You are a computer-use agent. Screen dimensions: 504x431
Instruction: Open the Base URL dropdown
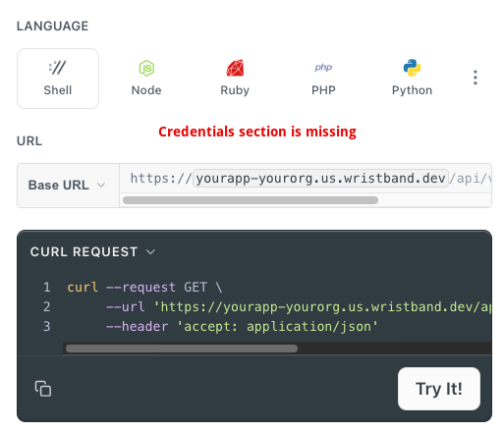coord(67,186)
